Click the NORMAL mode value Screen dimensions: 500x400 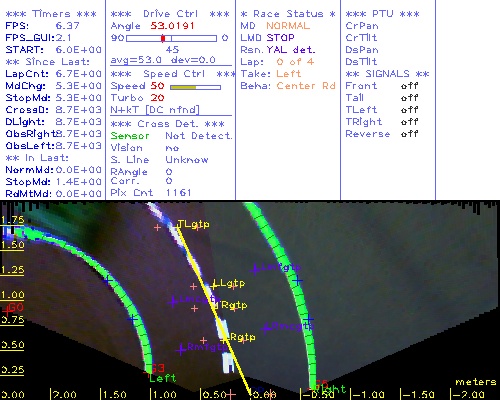coord(288,26)
